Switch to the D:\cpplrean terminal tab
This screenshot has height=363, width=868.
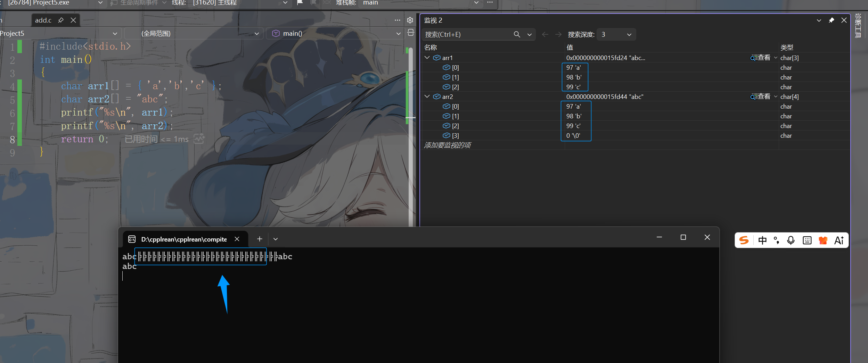click(184, 239)
